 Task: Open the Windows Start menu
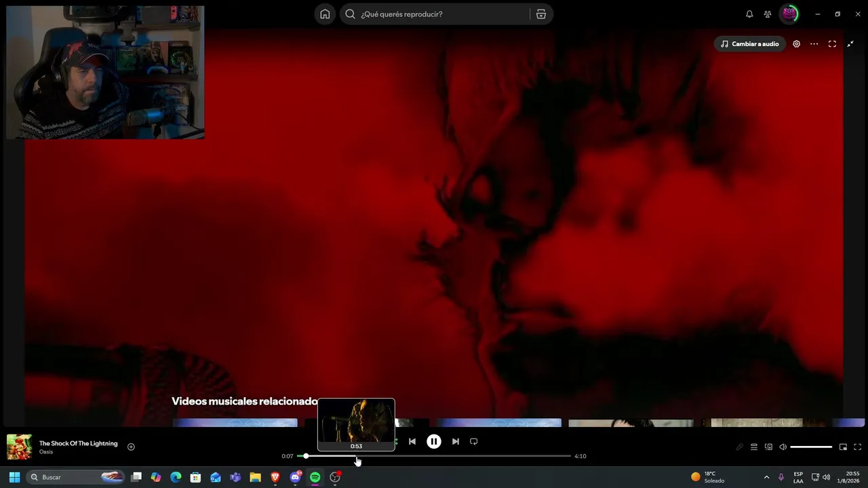(14, 477)
